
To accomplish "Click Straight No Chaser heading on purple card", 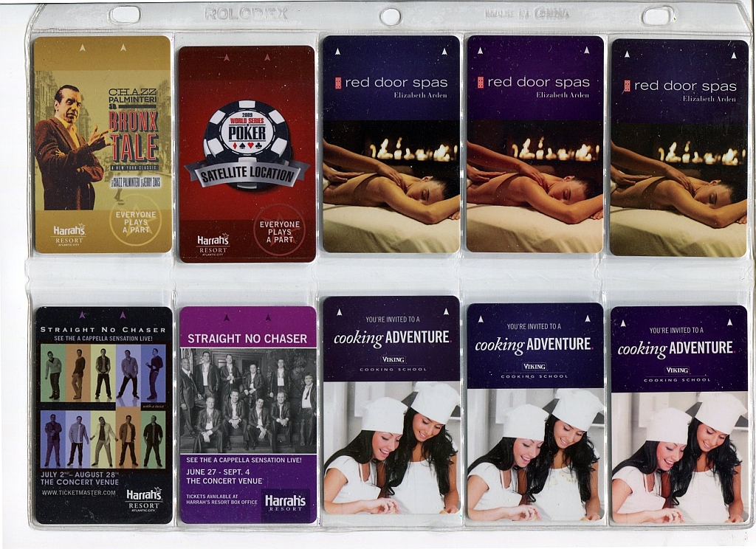I will (x=247, y=339).
